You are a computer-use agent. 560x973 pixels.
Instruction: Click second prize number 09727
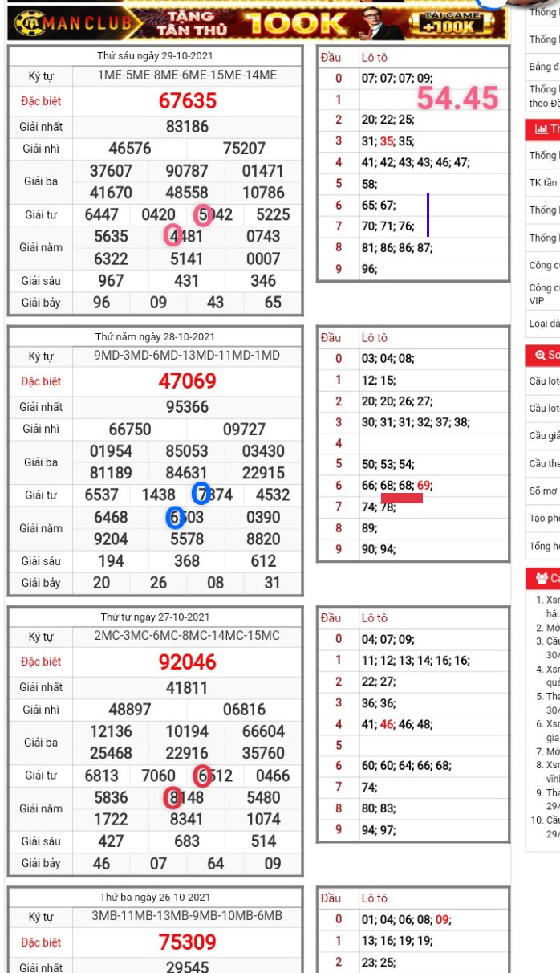click(244, 429)
